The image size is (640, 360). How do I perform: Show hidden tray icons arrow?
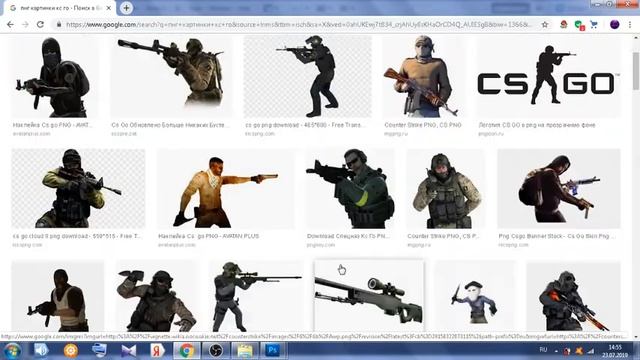point(556,351)
